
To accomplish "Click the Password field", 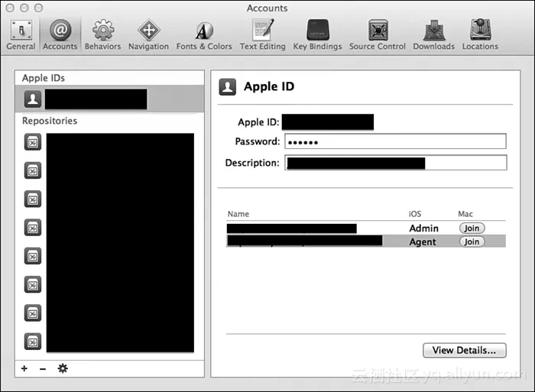I will coord(395,141).
